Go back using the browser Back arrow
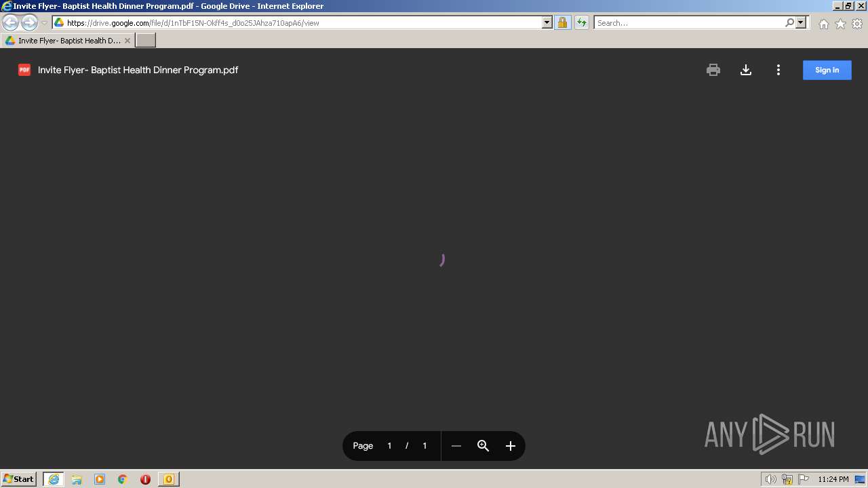Viewport: 868px width, 488px height. pos(10,22)
